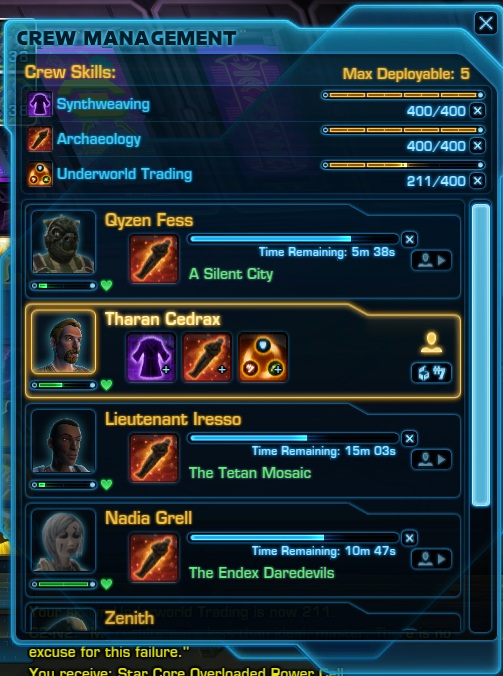The width and height of the screenshot is (503, 676).
Task: Click Tharan Cedrax's Underworld Trading icon
Action: click(263, 357)
